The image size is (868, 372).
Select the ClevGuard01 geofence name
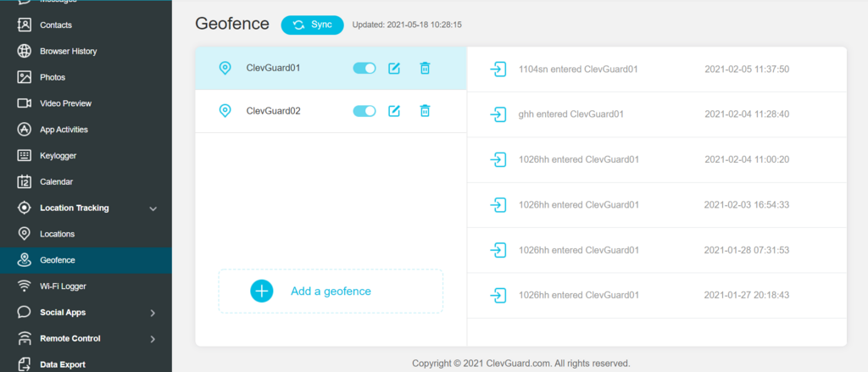pyautogui.click(x=274, y=68)
